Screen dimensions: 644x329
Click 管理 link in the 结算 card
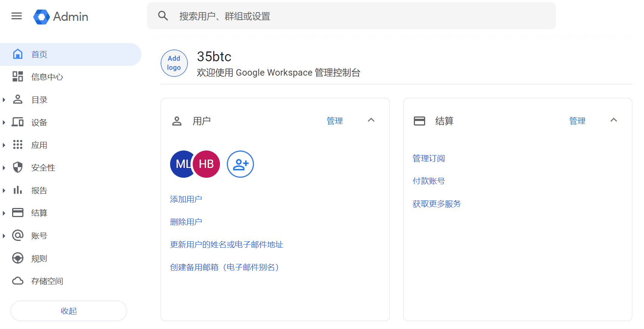click(577, 121)
